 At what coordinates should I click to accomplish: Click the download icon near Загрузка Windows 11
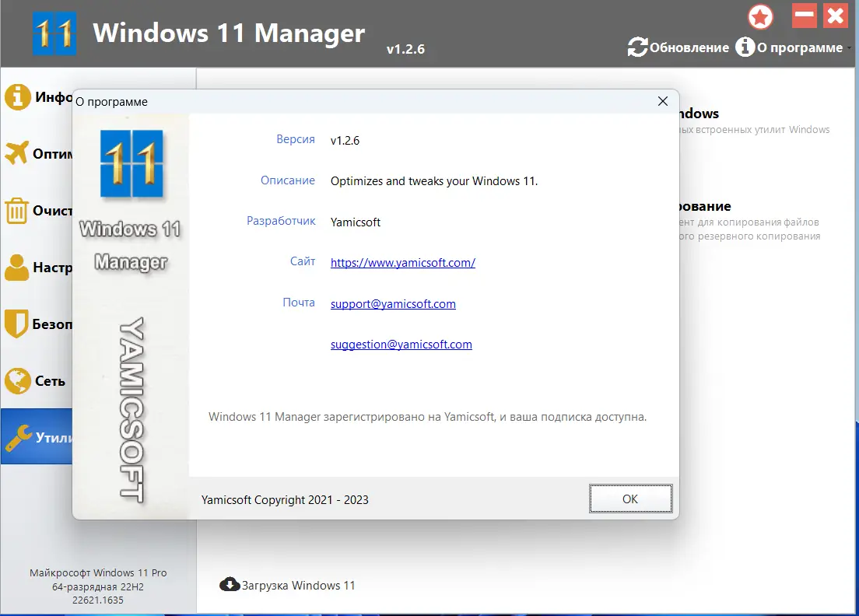pyautogui.click(x=230, y=584)
